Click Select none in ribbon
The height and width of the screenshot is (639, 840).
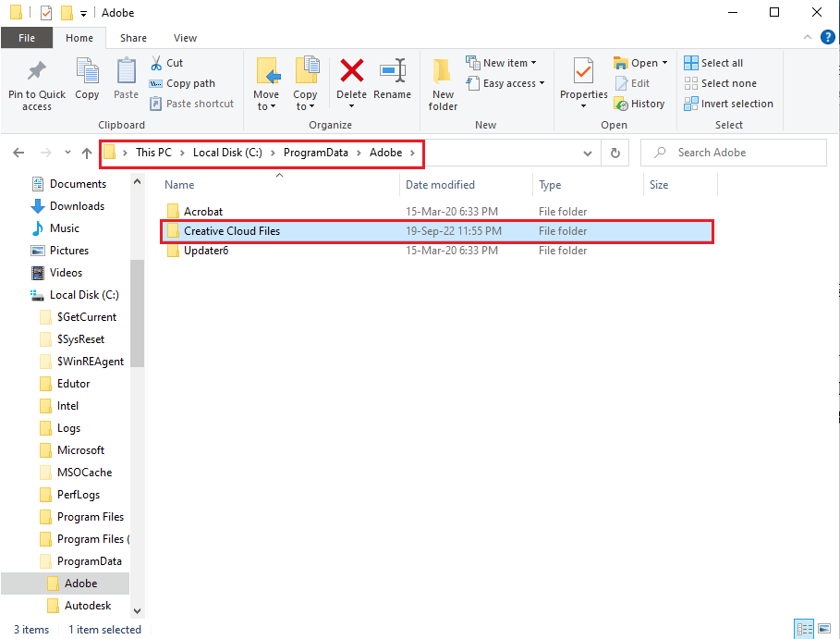[721, 83]
